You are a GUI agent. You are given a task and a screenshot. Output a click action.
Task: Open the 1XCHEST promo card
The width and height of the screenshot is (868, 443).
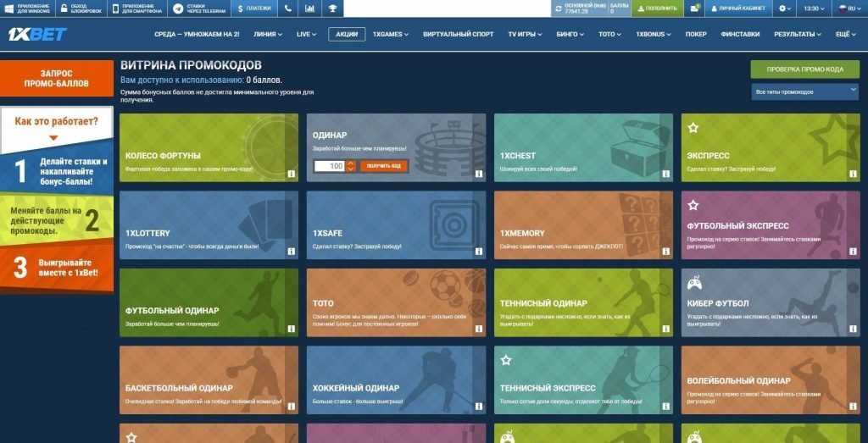coord(583,147)
